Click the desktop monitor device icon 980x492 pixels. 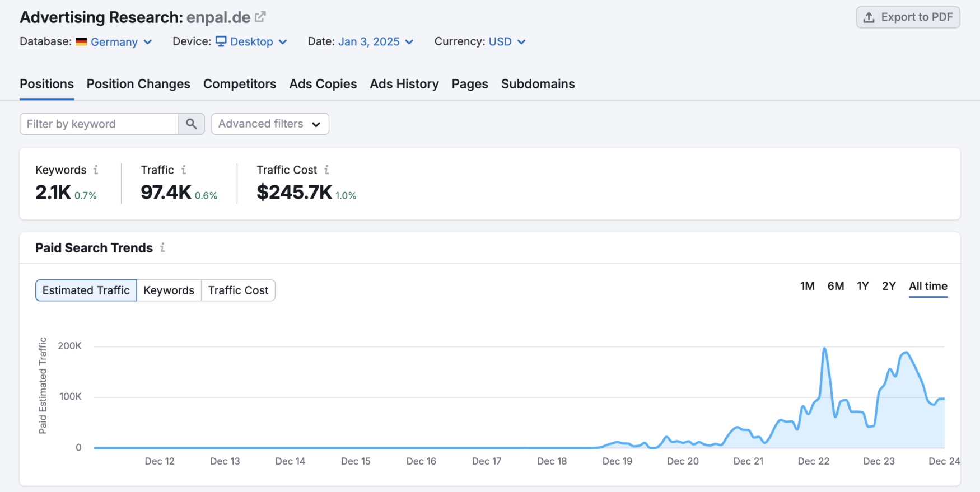(x=221, y=41)
